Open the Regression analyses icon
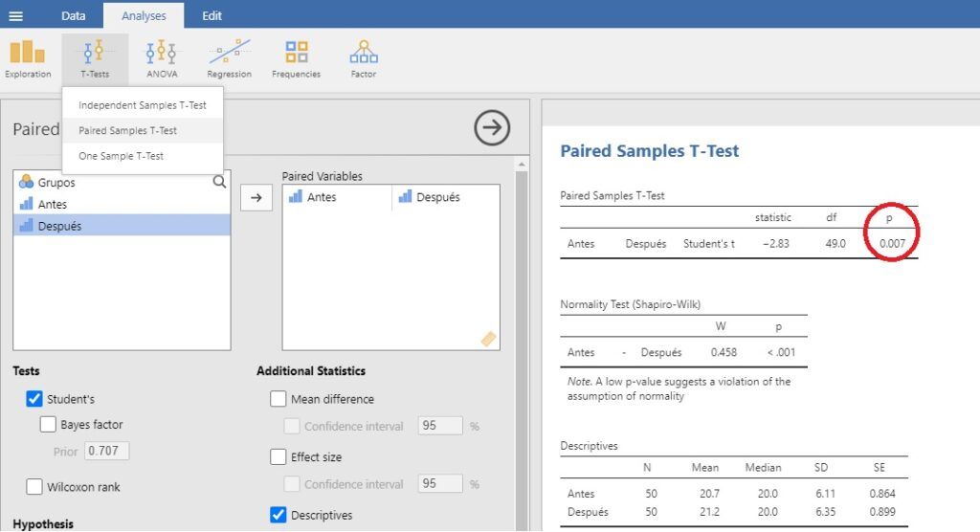This screenshot has height=532, width=980. pyautogui.click(x=229, y=57)
